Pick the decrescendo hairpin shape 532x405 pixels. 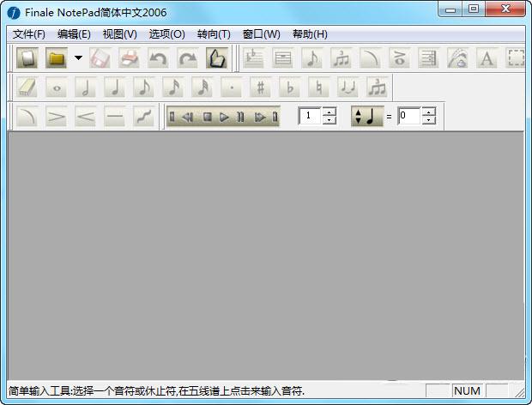pyautogui.click(x=57, y=117)
